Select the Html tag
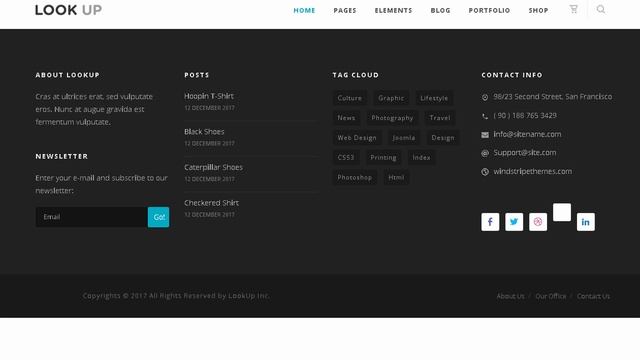This screenshot has height=360, width=640. 396,178
